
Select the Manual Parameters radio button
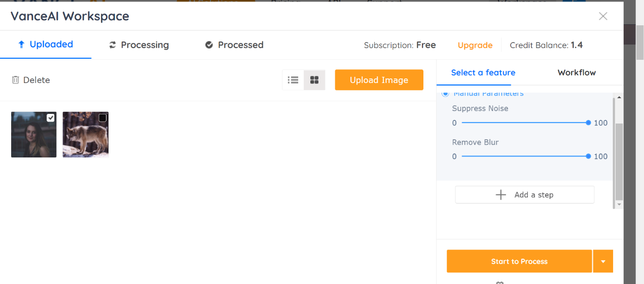pos(445,94)
